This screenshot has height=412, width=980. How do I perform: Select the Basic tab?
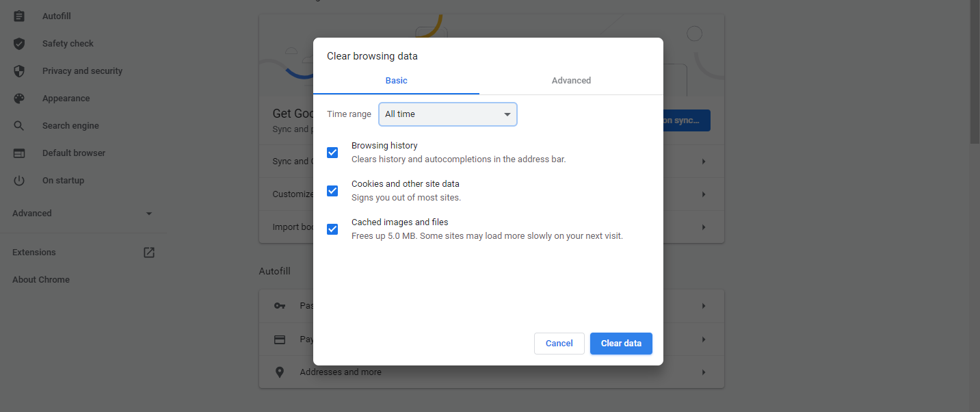point(396,81)
